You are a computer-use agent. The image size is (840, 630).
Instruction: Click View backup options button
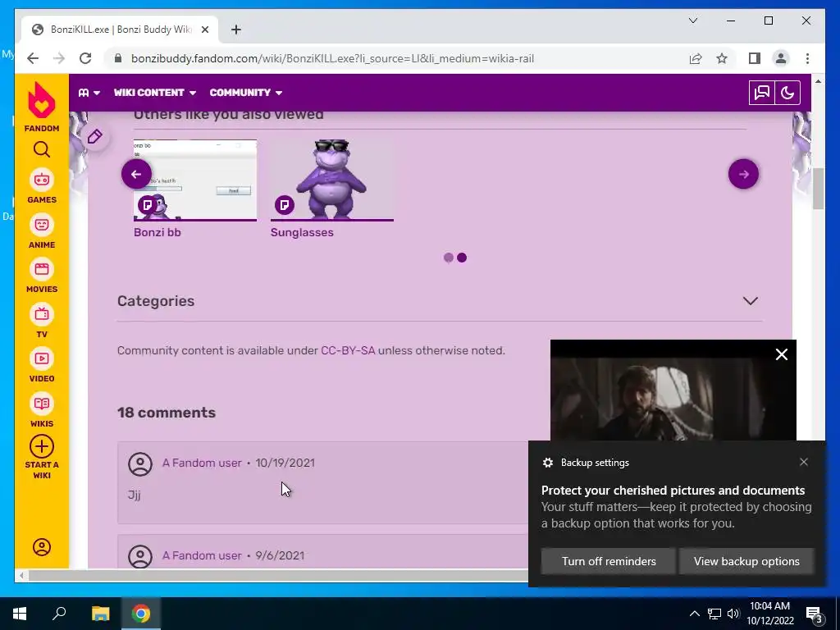coord(746,561)
